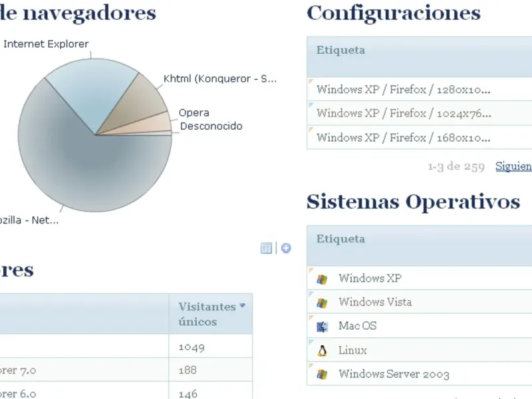Click the Windows Server 2003 row label
Viewport: 532px width, 399px height.
click(394, 374)
